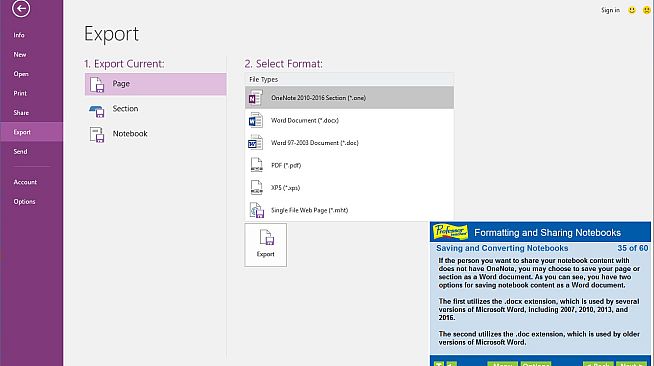Screen dimensions: 654x366
Task: Open the Info tab
Action: coord(19,35)
